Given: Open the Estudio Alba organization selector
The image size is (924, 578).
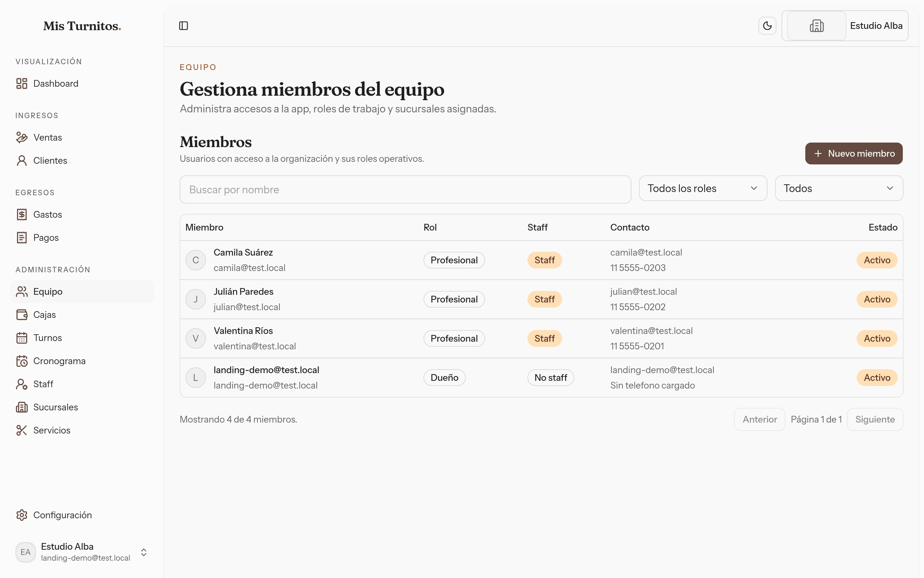Looking at the screenshot, I should (845, 26).
